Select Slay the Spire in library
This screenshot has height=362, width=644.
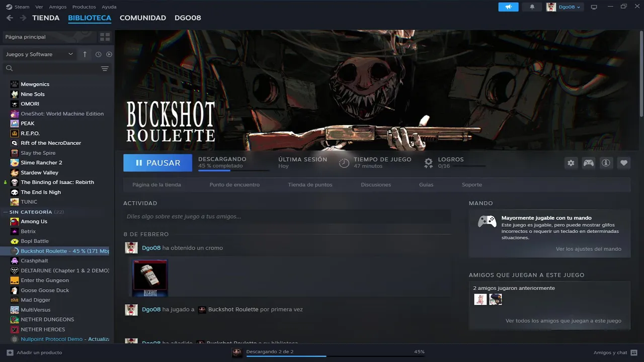pos(38,153)
